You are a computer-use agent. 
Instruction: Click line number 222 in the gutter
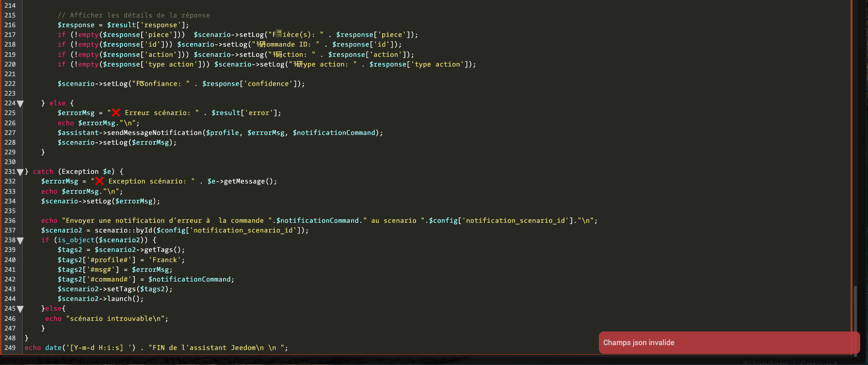(10, 83)
